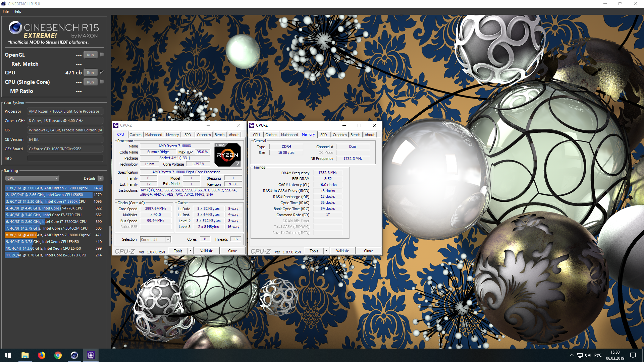Open Graphics tab in right CPU-Z
This screenshot has width=644, height=362.
(x=340, y=135)
